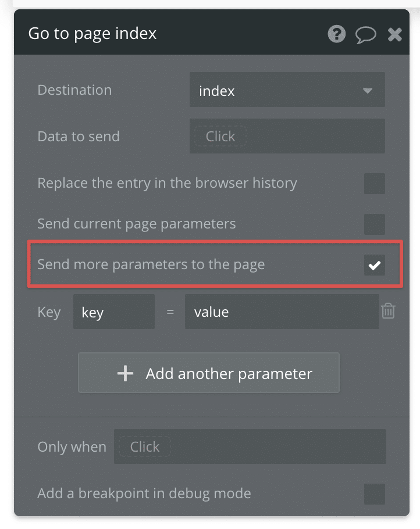Viewport: 420px width, 529px height.
Task: Select the key input field
Action: pyautogui.click(x=113, y=312)
